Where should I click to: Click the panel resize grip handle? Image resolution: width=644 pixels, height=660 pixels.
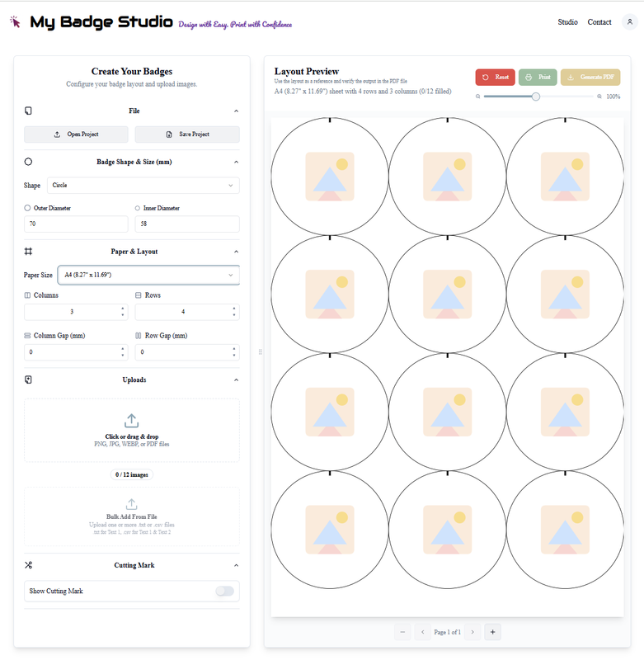pos(261,351)
